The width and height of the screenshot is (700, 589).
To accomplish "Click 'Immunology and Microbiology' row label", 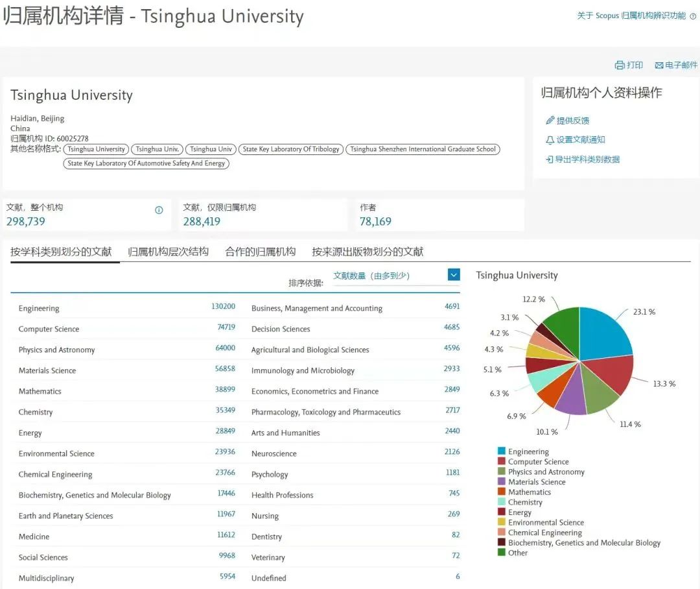I will [x=303, y=370].
